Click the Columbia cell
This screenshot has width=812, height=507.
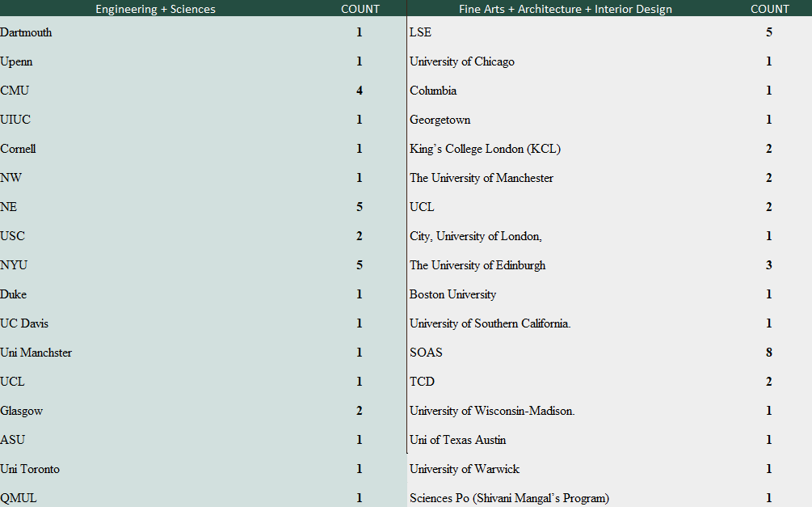click(x=433, y=91)
